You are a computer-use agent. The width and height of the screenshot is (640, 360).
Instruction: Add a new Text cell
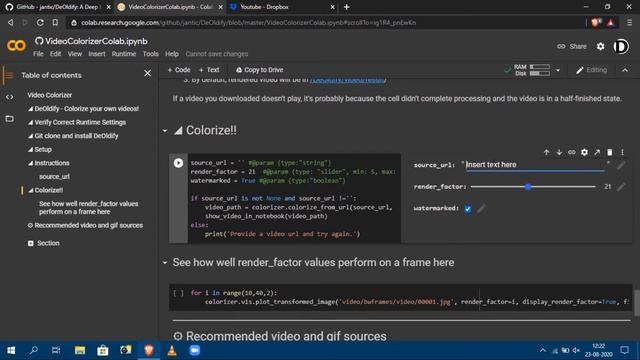pyautogui.click(x=209, y=70)
